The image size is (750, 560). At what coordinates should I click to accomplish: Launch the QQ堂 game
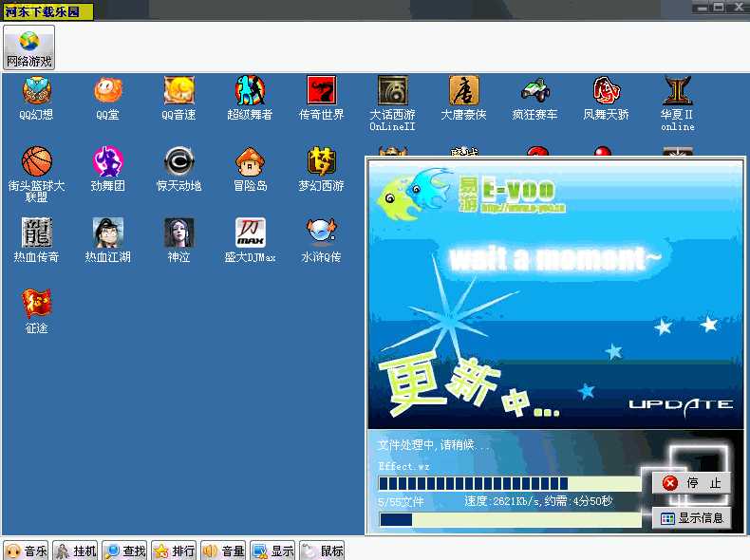tap(107, 91)
